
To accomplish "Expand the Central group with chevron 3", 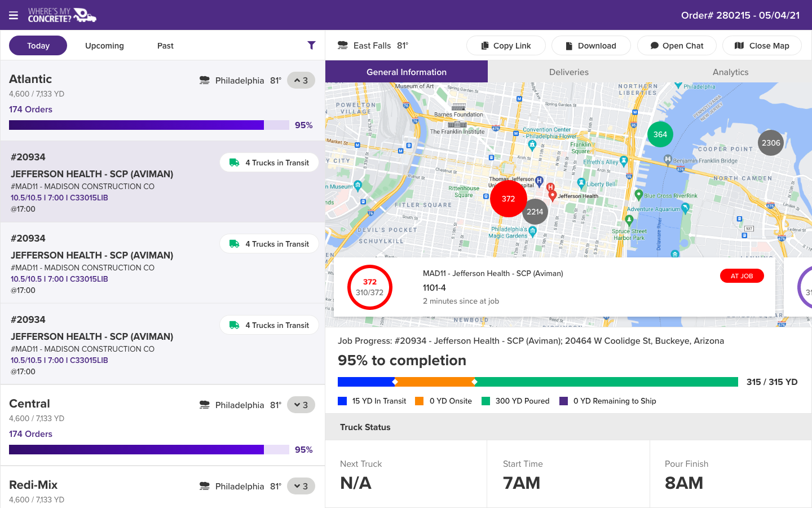I will tap(301, 405).
